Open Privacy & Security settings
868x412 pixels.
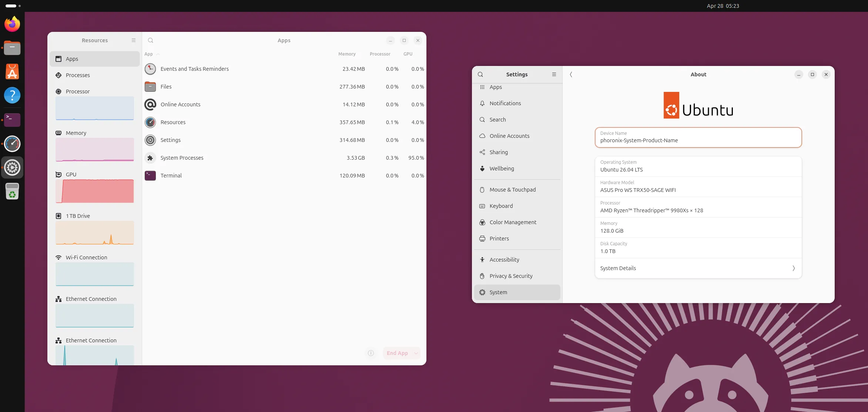(x=511, y=276)
